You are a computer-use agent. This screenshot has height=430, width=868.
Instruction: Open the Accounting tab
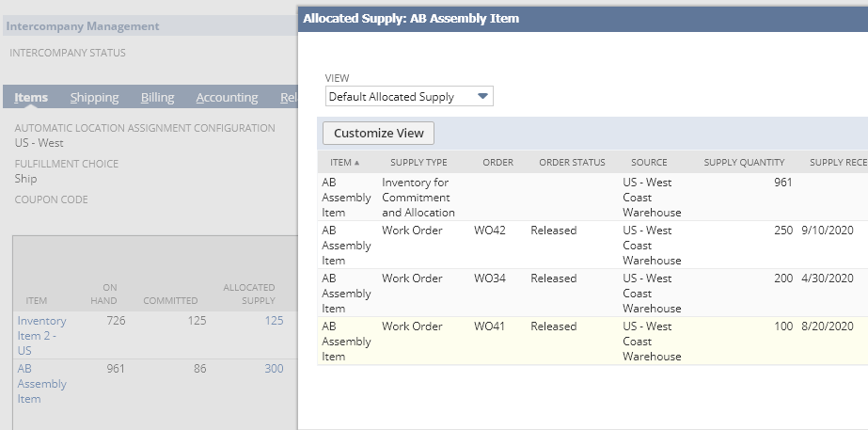tap(227, 97)
